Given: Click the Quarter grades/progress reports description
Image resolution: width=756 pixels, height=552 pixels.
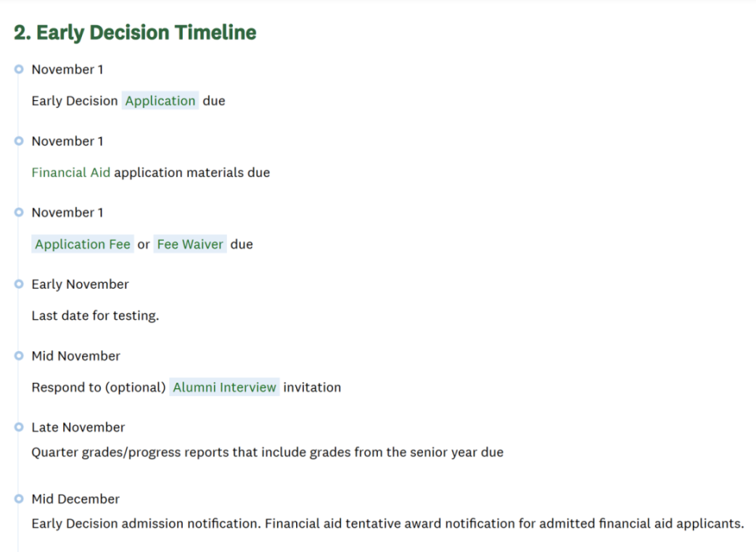Looking at the screenshot, I should tap(267, 452).
